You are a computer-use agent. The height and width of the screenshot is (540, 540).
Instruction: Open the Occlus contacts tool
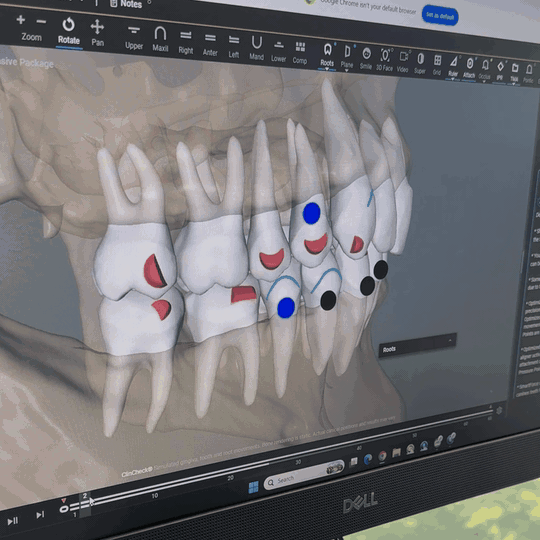tap(485, 69)
